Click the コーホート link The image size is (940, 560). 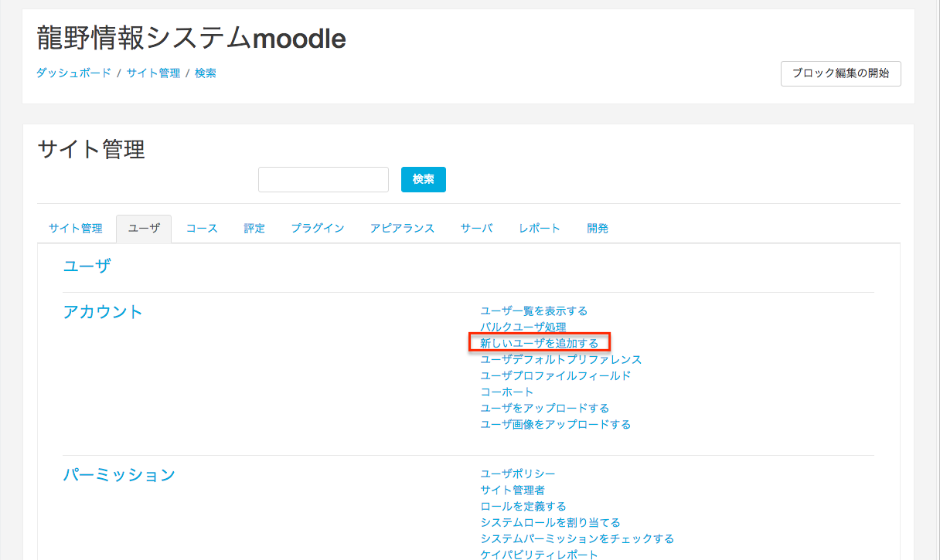pos(506,392)
